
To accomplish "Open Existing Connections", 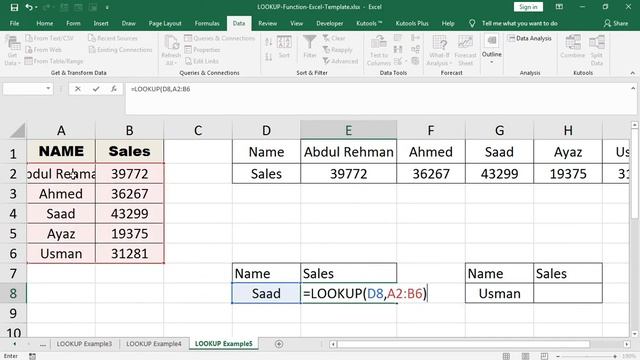I will pos(120,49).
